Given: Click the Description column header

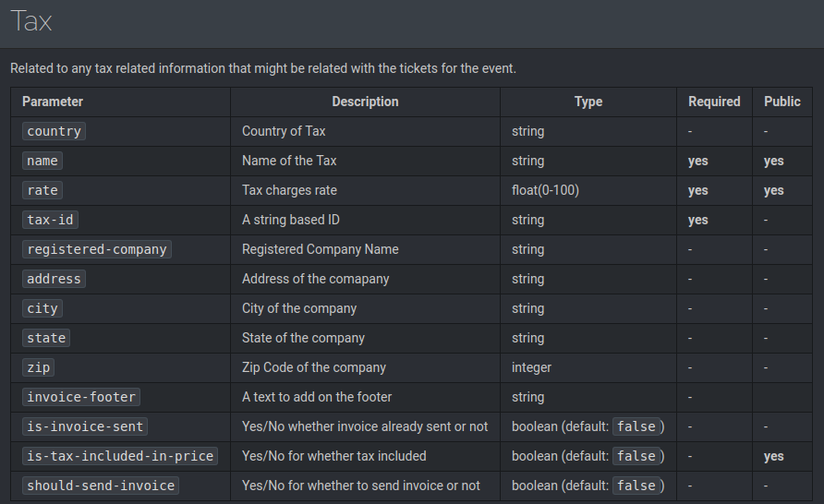Looking at the screenshot, I should point(365,102).
